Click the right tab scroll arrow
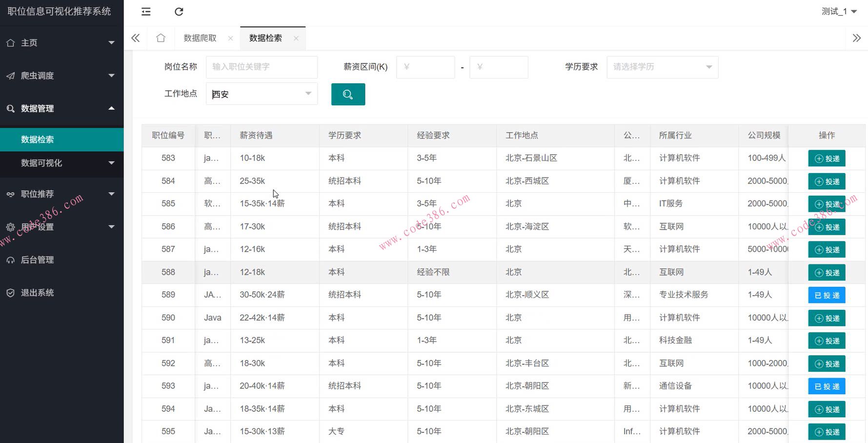The image size is (868, 443). click(856, 38)
